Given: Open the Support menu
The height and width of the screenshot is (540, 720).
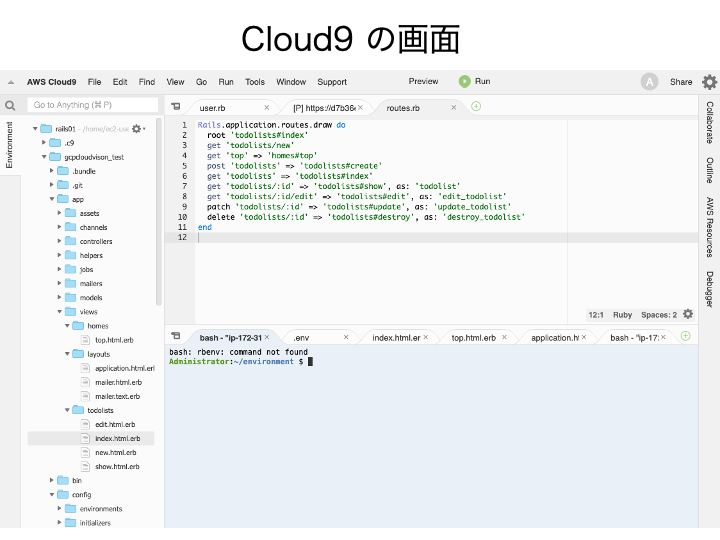Looking at the screenshot, I should (x=332, y=82).
